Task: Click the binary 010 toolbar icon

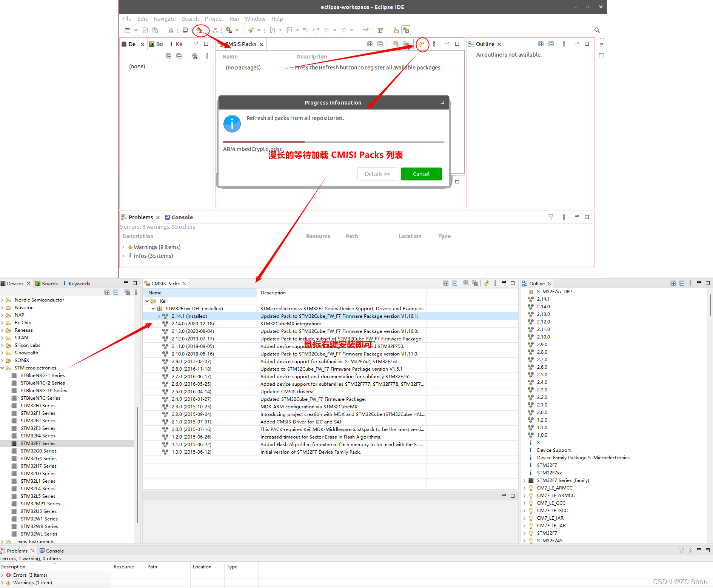Action: pos(170,30)
